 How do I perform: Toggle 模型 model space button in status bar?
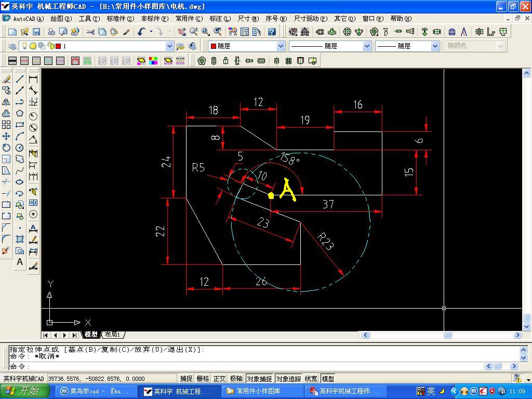328,378
